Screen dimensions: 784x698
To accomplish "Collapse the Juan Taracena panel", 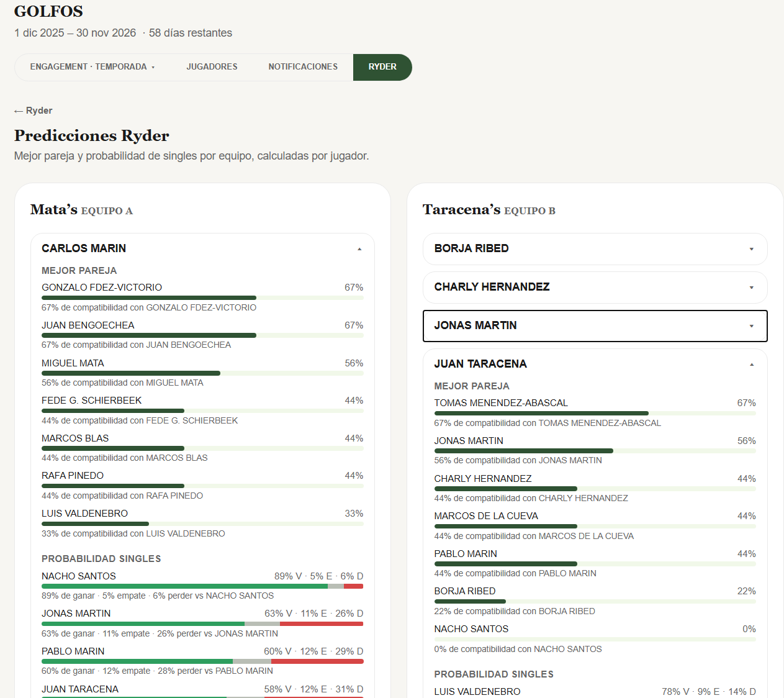I will click(x=595, y=364).
